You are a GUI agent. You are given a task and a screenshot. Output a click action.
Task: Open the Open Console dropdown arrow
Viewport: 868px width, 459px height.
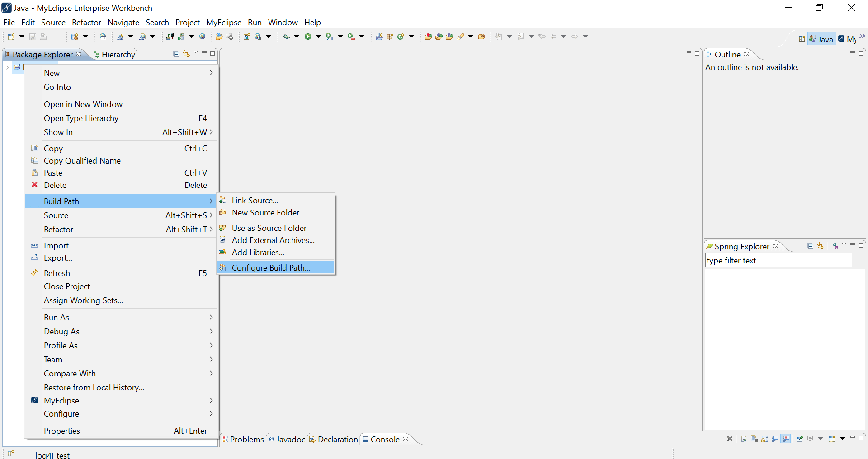point(842,439)
